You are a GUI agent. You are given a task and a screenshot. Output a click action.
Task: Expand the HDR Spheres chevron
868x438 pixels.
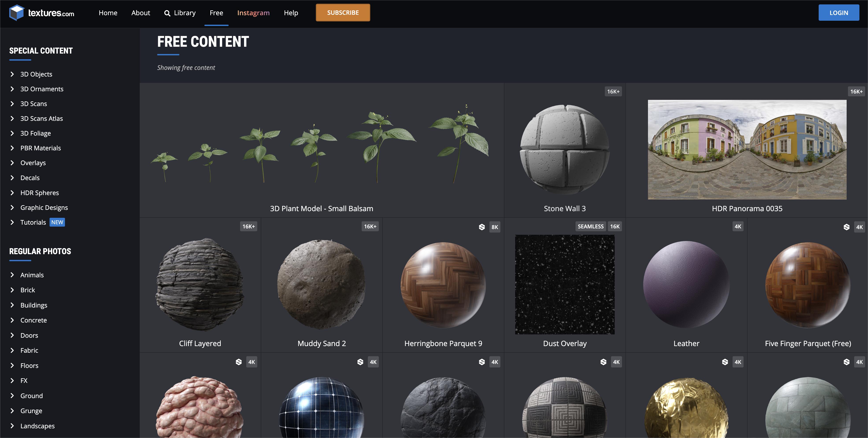point(12,192)
